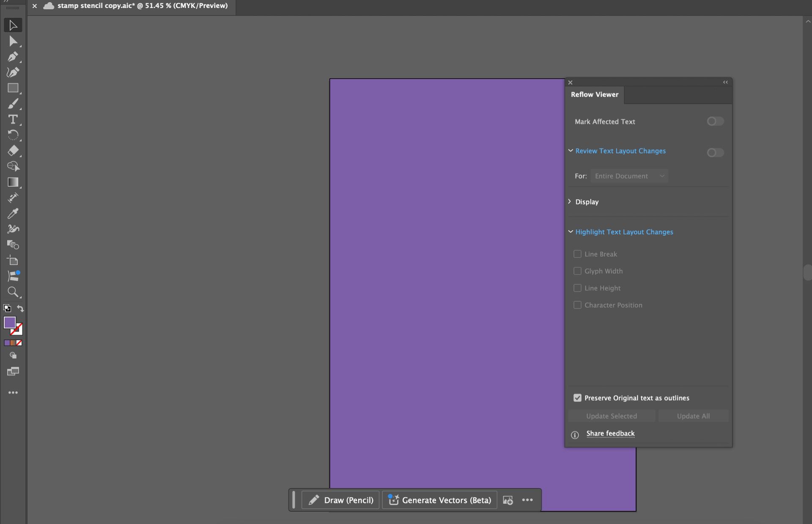
Task: Choose the Paintbrush tool
Action: (x=13, y=104)
